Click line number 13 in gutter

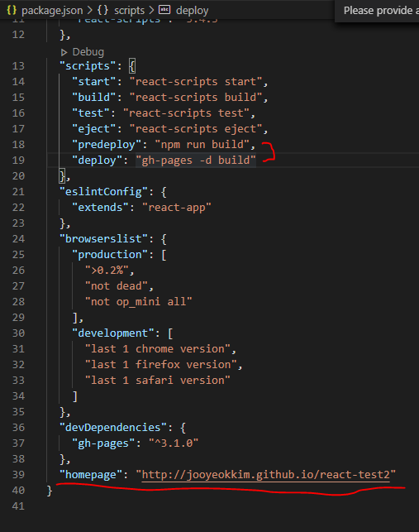click(18, 66)
